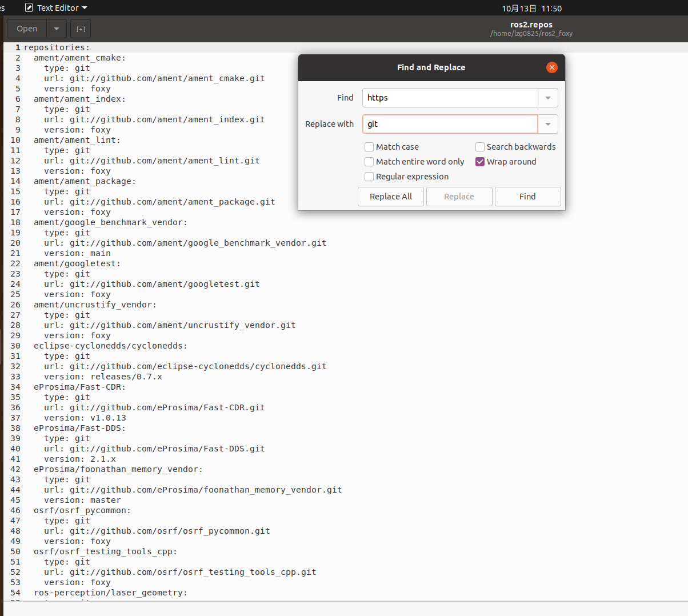Click the Open button
This screenshot has height=616, width=688.
click(x=26, y=29)
